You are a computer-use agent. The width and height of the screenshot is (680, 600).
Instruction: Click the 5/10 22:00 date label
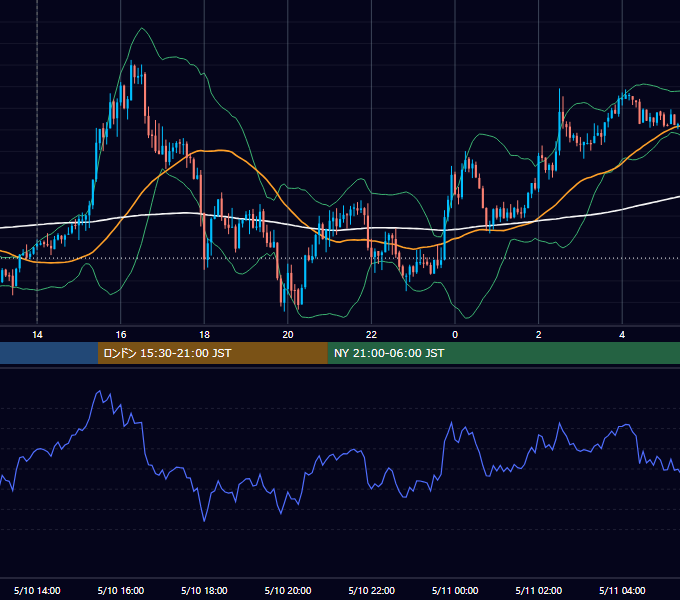(372, 590)
